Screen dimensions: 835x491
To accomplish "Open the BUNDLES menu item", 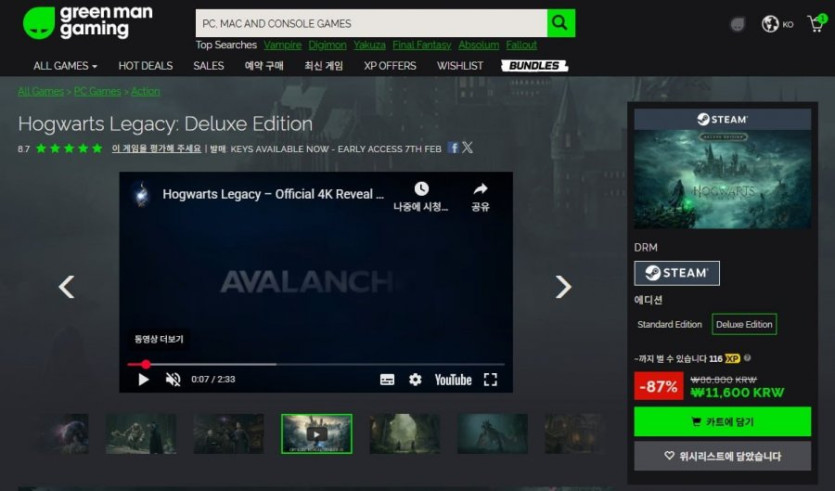I will point(535,66).
